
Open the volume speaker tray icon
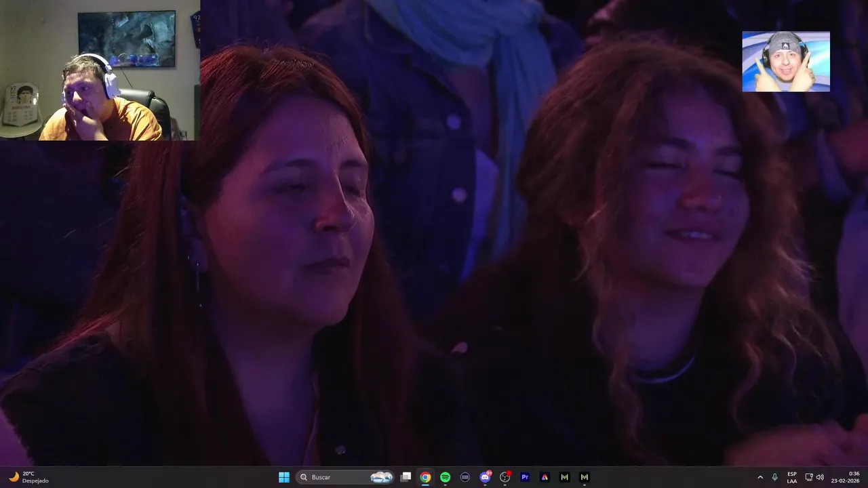coord(820,477)
